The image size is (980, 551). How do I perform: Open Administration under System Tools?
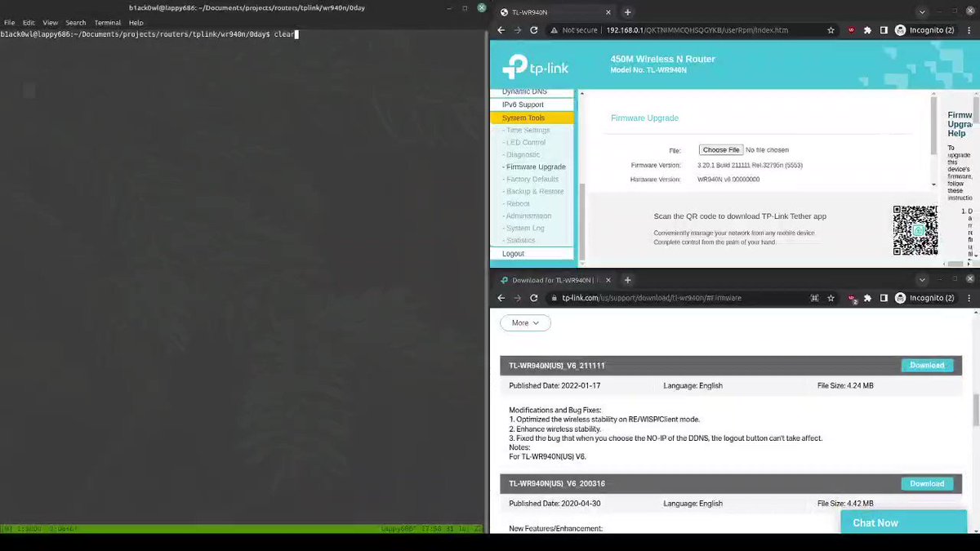point(528,216)
